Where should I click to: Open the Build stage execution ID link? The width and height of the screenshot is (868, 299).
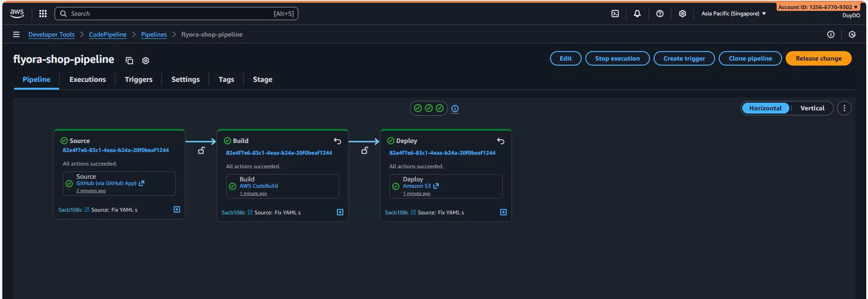pos(279,153)
